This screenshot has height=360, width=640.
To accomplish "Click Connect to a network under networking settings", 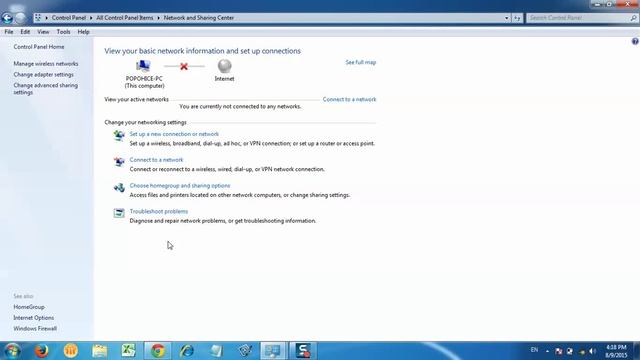I will tap(156, 160).
